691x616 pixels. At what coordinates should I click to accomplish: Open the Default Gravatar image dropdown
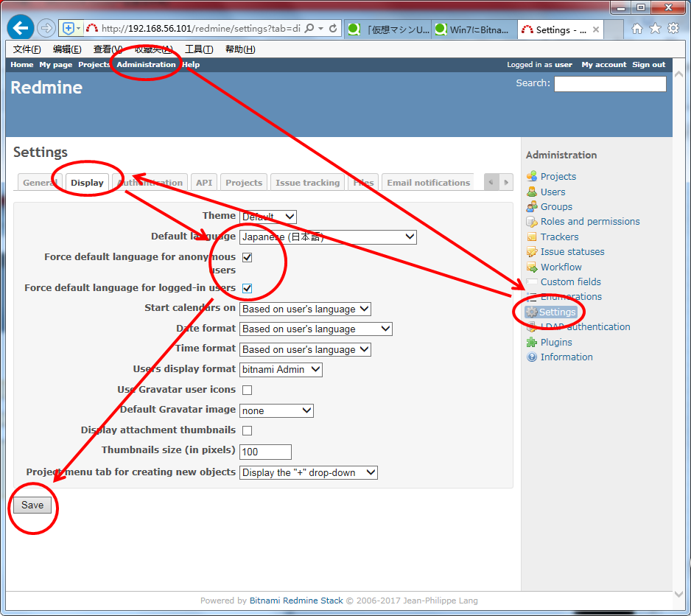[x=276, y=410]
